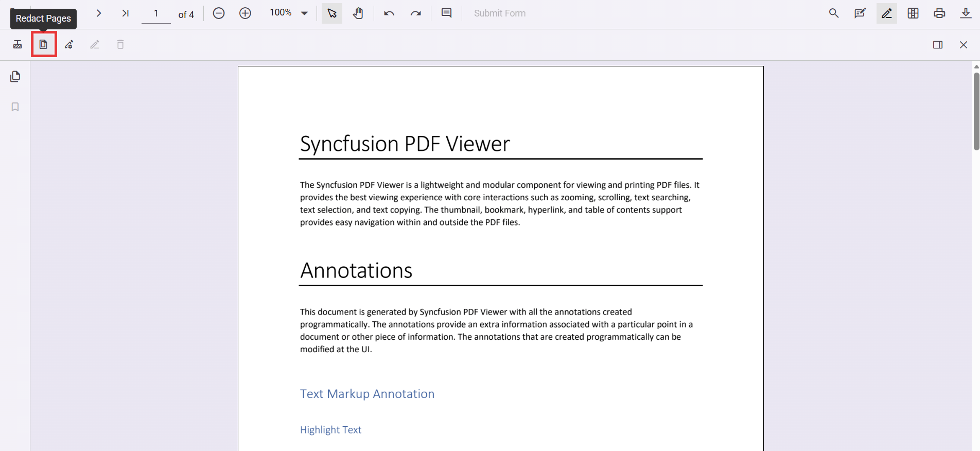Select the Mark for Redaction tool

pos(17,45)
